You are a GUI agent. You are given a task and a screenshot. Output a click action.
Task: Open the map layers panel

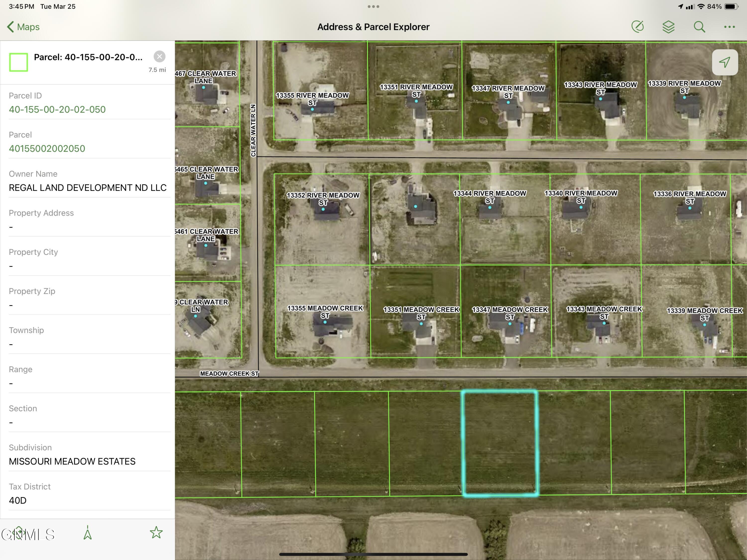[x=668, y=27]
